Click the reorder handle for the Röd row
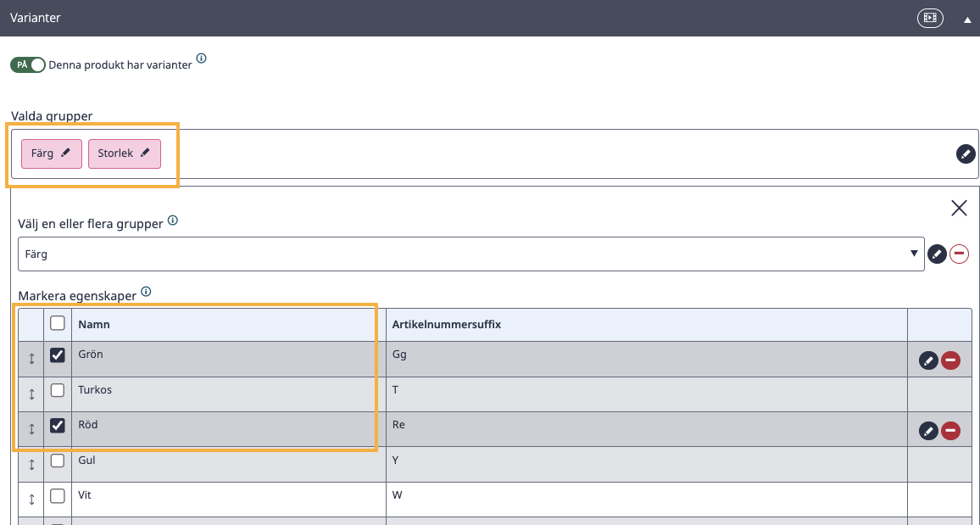Viewport: 980px width, 525px height. coord(31,429)
